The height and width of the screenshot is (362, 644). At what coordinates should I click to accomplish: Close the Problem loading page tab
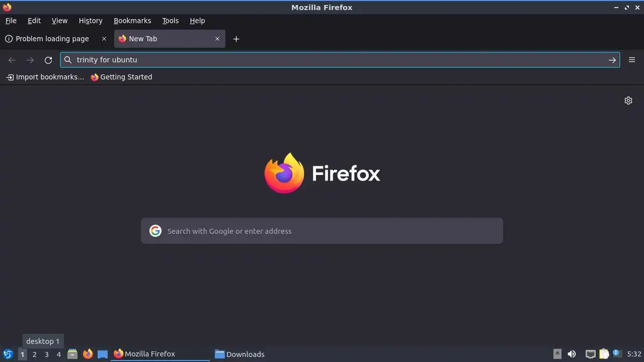pyautogui.click(x=104, y=39)
